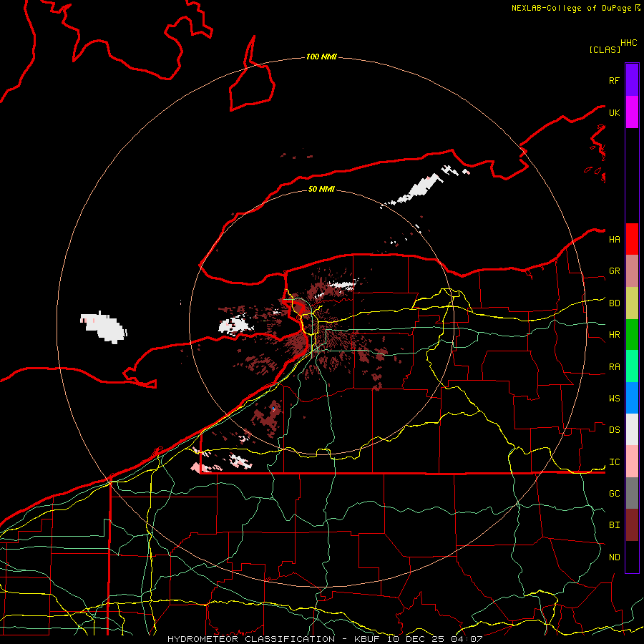The image size is (644, 644).
Task: Click the ND black legend swatch
Action: (632, 557)
